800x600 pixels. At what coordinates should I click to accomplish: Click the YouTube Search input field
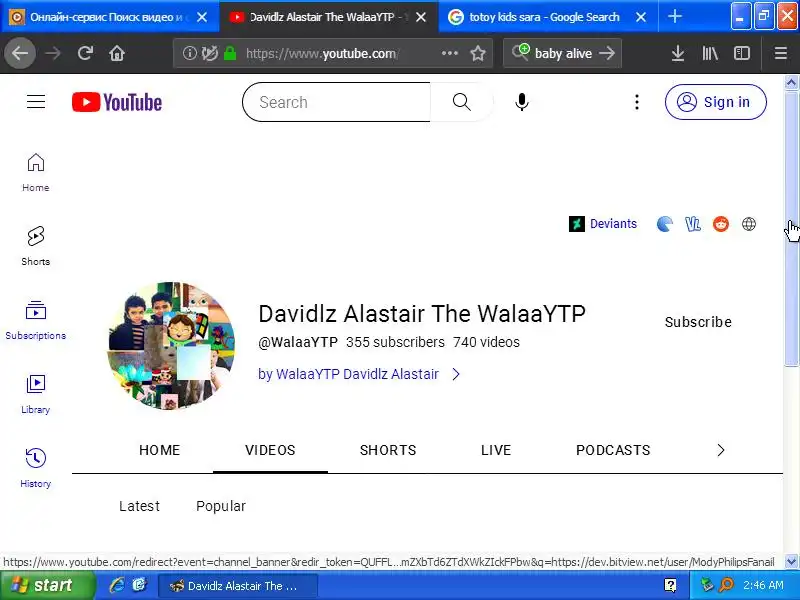337,102
